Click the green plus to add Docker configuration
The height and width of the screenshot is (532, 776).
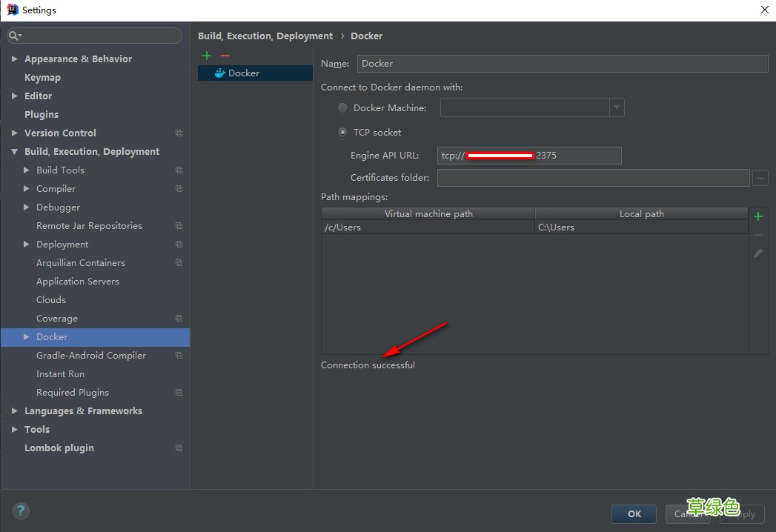[207, 56]
